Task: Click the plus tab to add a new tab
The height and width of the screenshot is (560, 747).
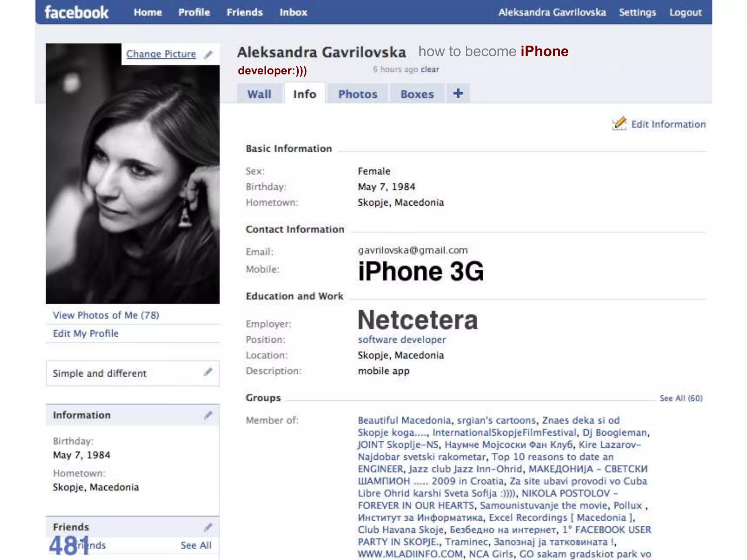Action: pyautogui.click(x=458, y=94)
